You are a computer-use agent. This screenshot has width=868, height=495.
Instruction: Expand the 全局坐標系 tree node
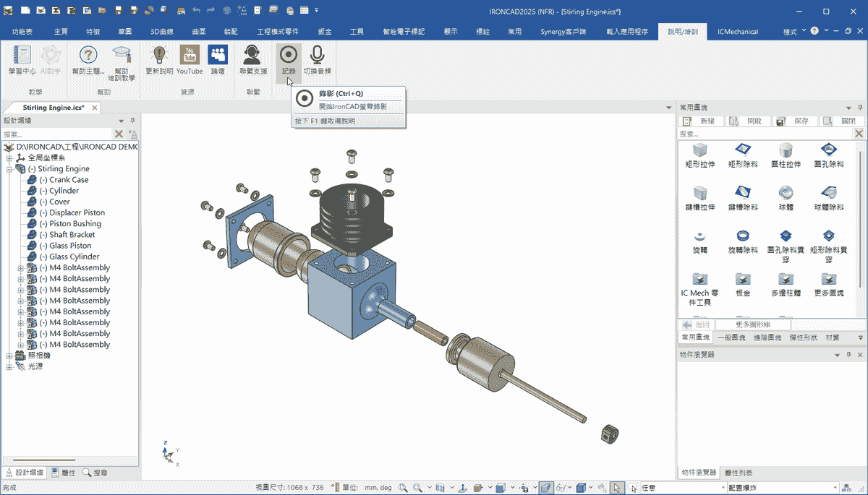(x=9, y=158)
